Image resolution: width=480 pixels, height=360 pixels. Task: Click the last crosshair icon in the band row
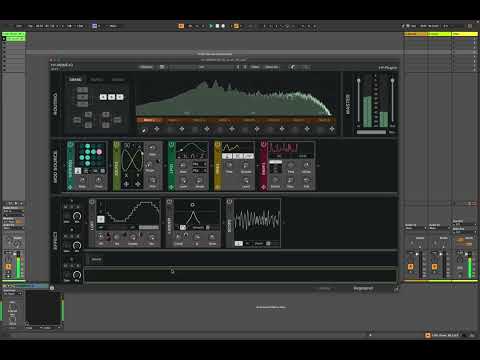tap(332, 129)
